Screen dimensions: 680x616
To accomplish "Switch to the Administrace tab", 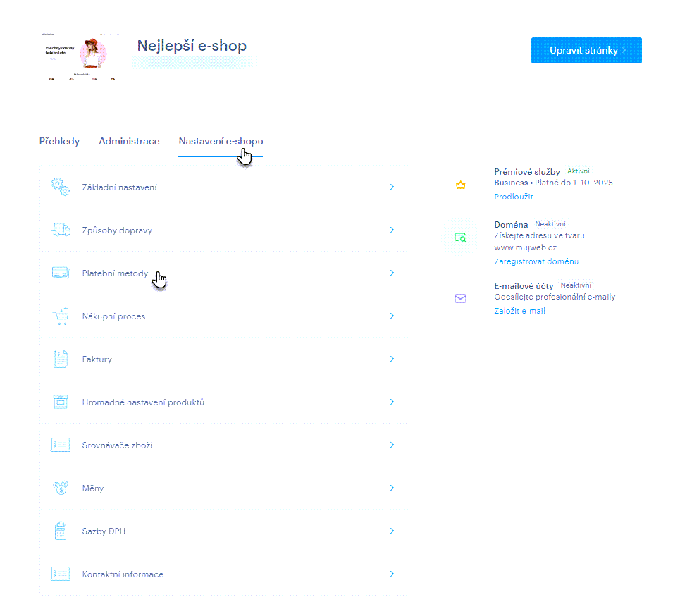I will click(129, 141).
